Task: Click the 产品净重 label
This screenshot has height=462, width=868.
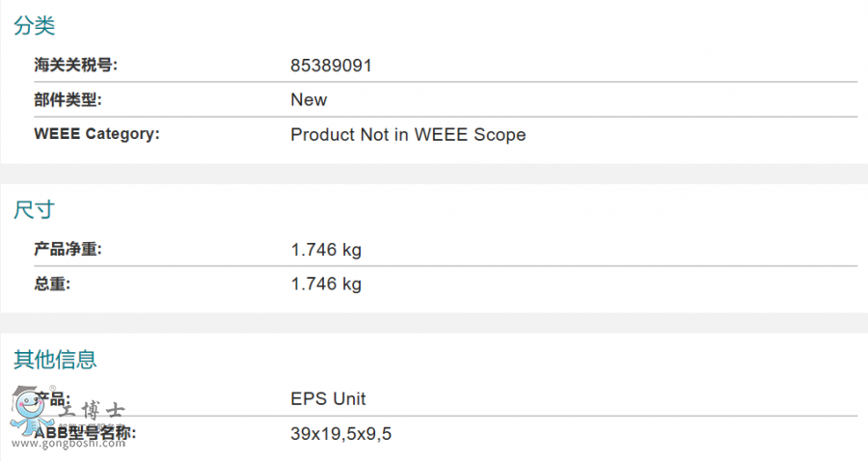Action: 68,250
